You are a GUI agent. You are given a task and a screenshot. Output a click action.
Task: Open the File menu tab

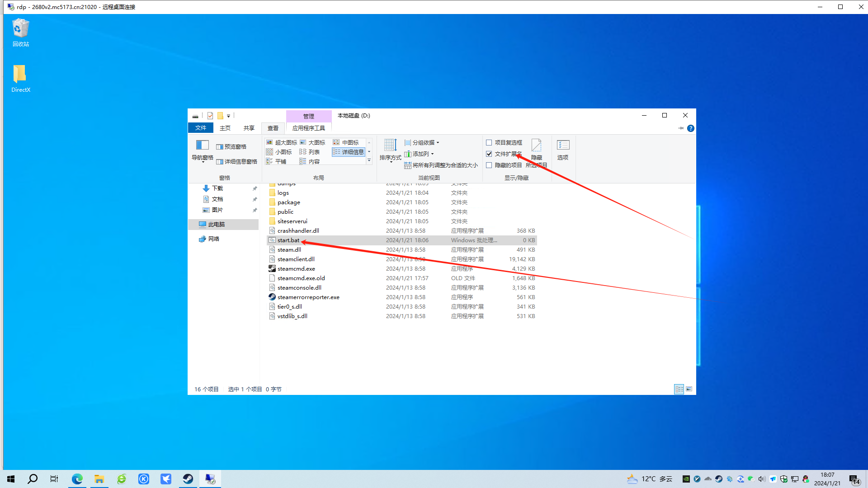click(x=201, y=128)
